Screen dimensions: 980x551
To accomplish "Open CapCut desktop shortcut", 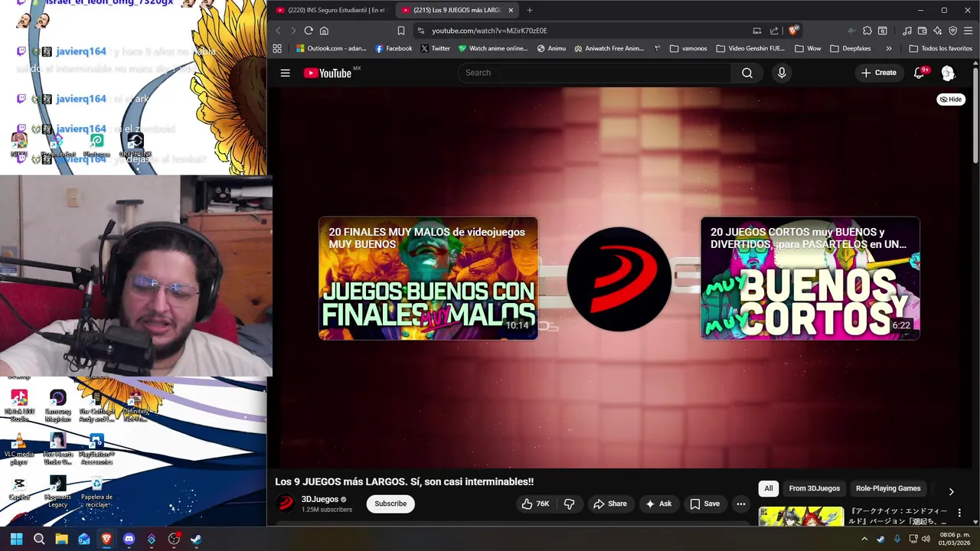I will 19,487.
